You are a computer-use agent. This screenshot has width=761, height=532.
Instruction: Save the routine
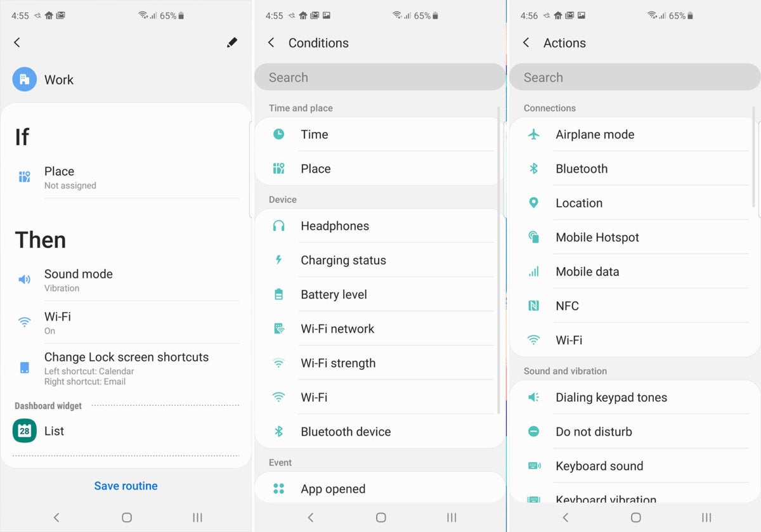pyautogui.click(x=126, y=486)
